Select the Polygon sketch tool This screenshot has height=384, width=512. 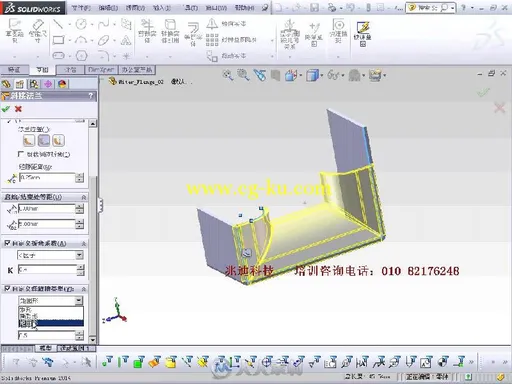pos(82,55)
